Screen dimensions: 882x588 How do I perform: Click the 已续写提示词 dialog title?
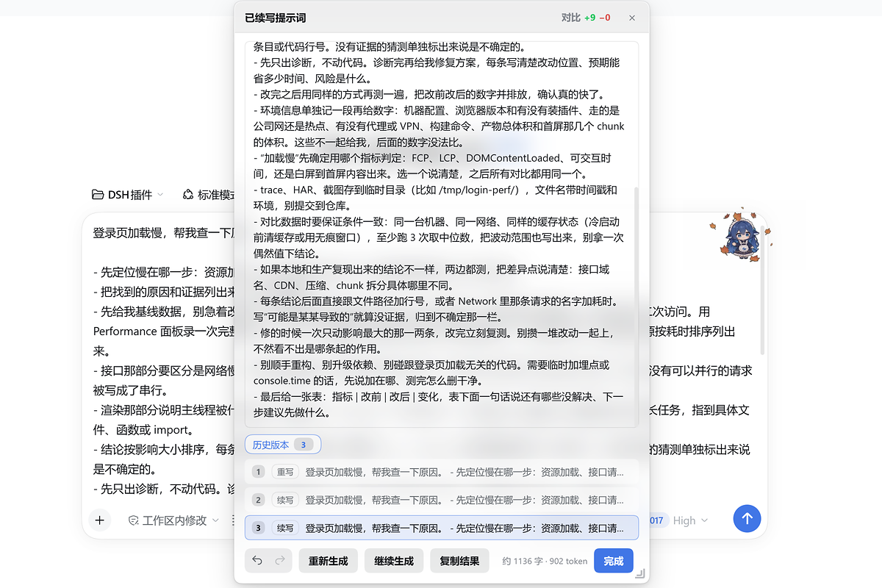(x=276, y=18)
